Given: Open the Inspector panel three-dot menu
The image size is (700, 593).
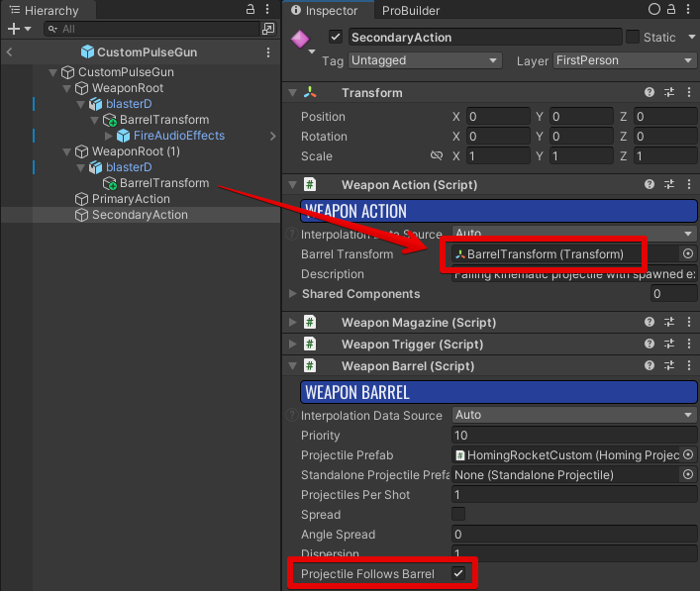Looking at the screenshot, I should (688, 9).
